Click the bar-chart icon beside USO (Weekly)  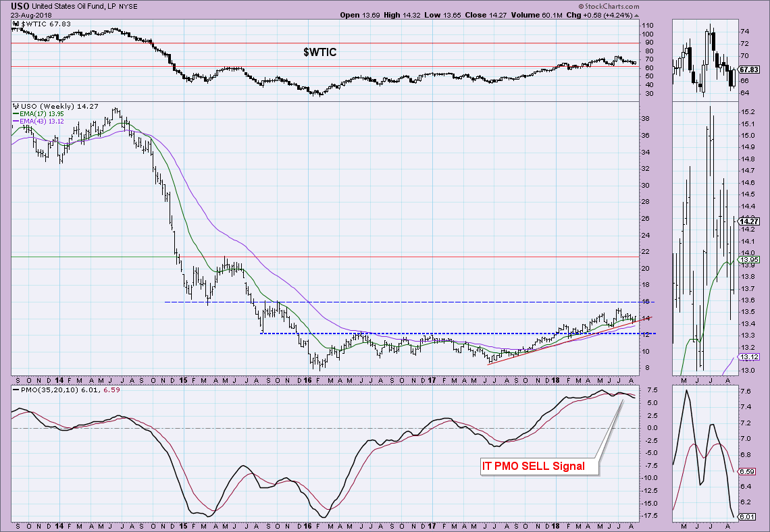click(16, 106)
